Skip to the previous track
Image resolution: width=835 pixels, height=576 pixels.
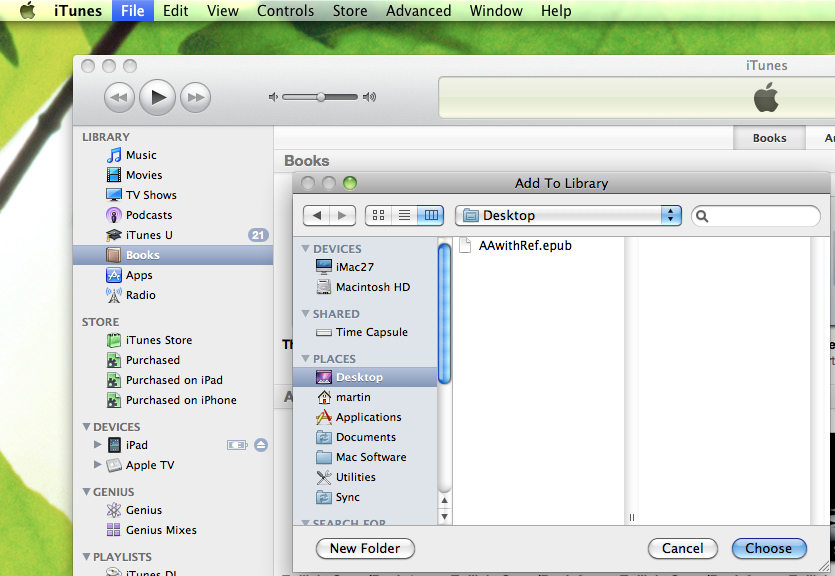point(119,97)
